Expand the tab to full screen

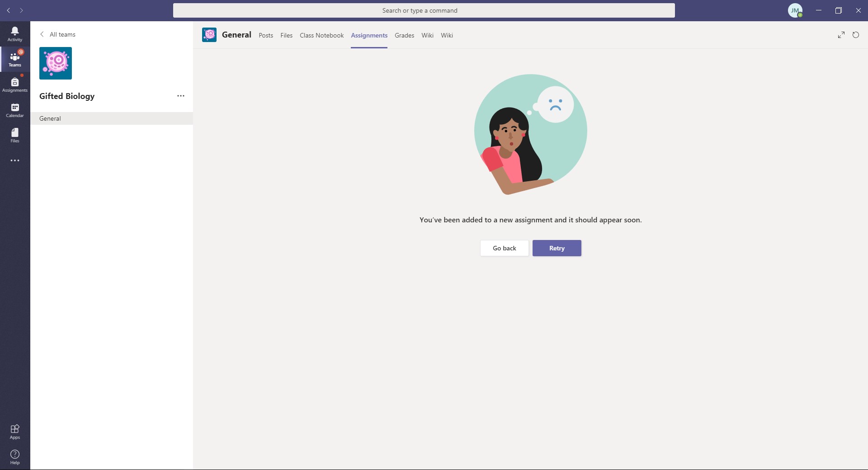coord(841,35)
